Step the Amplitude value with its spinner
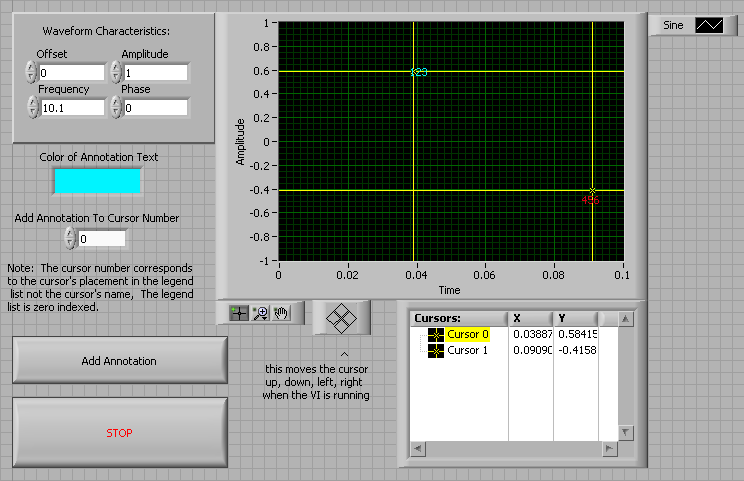Image resolution: width=744 pixels, height=481 pixels. tap(116, 72)
